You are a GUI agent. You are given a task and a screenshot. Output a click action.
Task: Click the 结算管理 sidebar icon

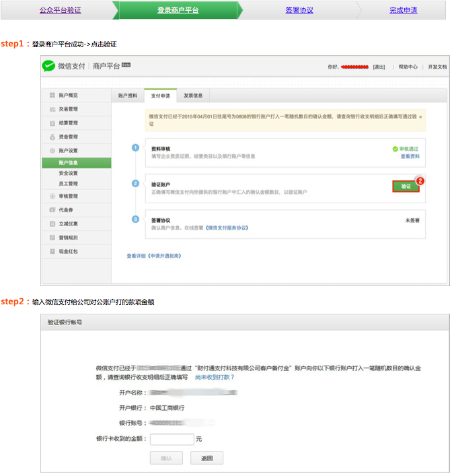point(52,123)
